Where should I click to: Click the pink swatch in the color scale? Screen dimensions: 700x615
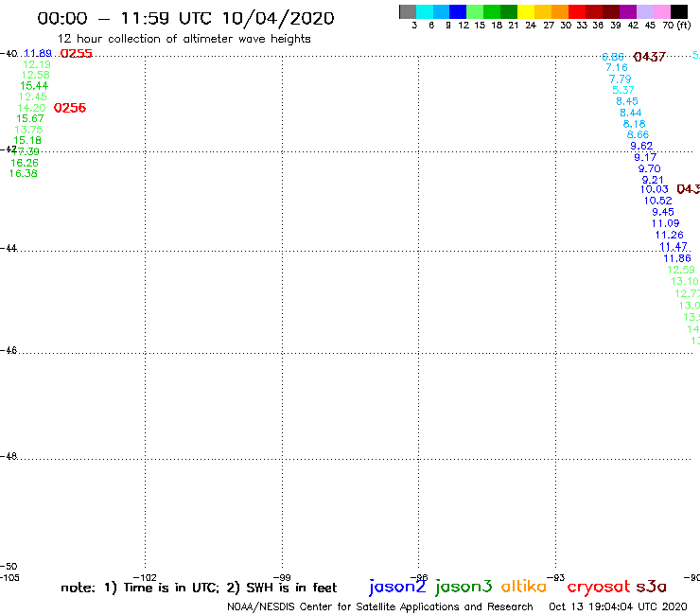(662, 11)
